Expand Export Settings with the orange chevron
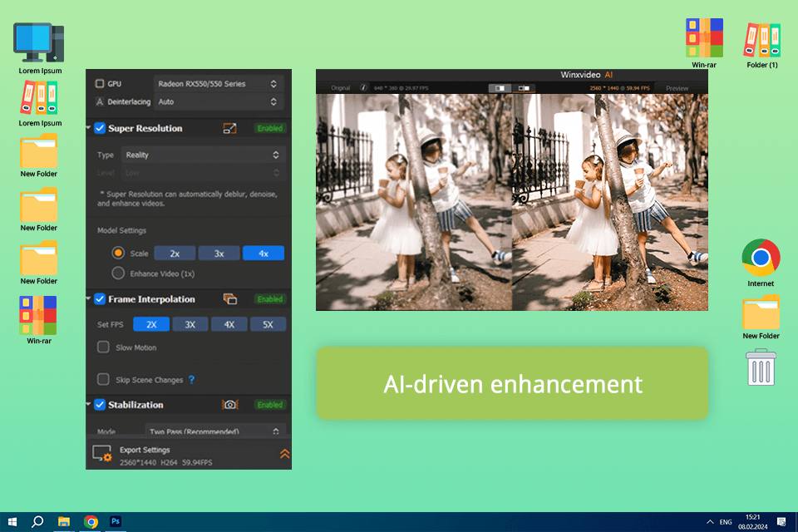The width and height of the screenshot is (798, 532). click(x=284, y=454)
